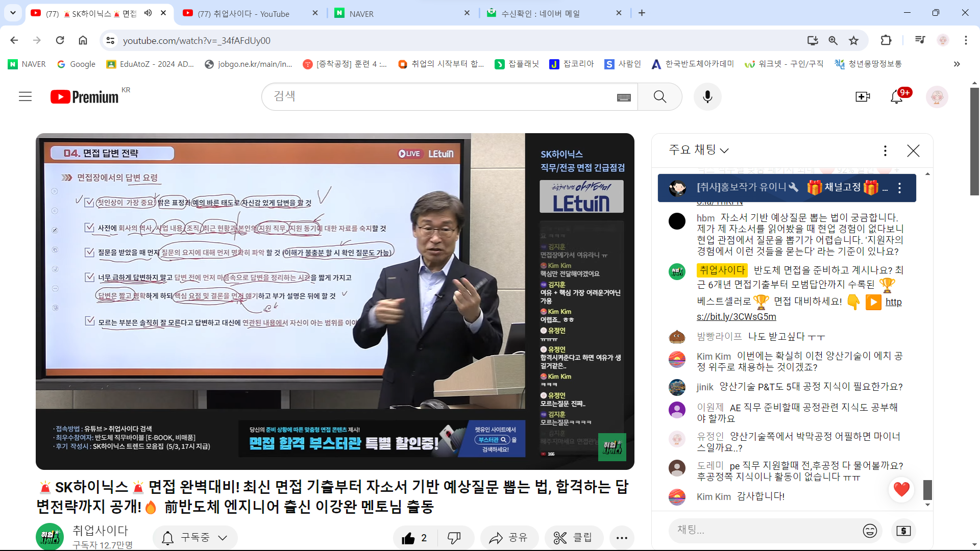Open the Super Chat dollar icon
This screenshot has width=980, height=551.
click(903, 531)
